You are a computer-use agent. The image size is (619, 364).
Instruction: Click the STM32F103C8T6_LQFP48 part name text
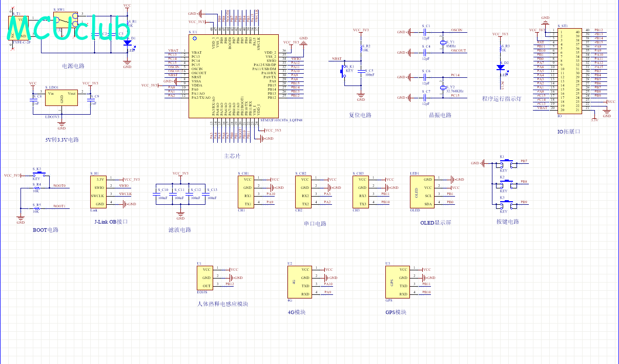click(280, 120)
